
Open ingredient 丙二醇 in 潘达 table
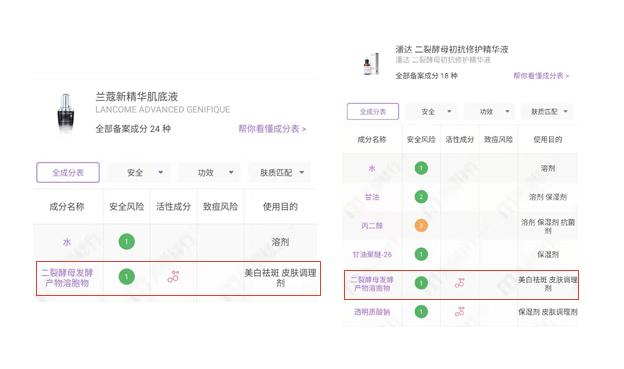click(x=372, y=226)
